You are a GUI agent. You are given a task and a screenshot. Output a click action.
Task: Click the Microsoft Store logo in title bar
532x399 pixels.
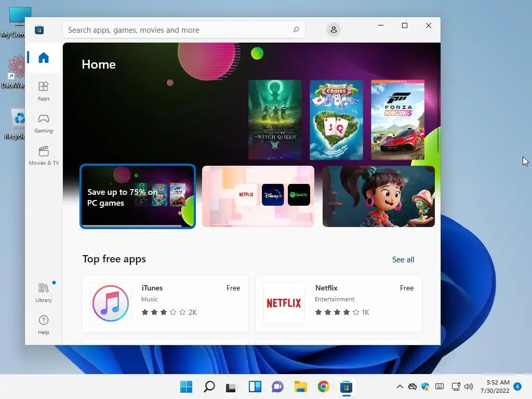click(39, 30)
